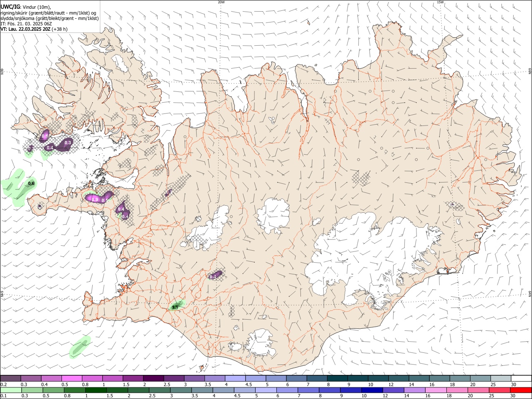
Task: Pick the light green rain swatch above 0.3
Action: coord(32,390)
